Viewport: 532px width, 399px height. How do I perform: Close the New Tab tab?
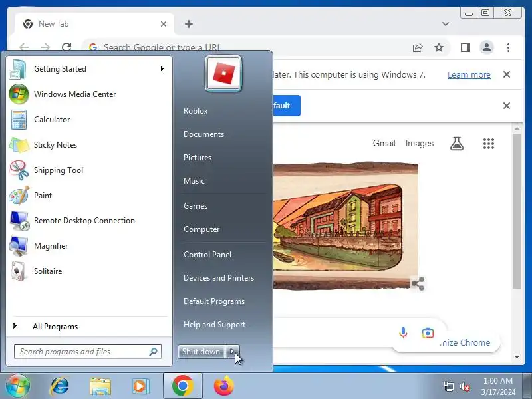[x=164, y=24]
